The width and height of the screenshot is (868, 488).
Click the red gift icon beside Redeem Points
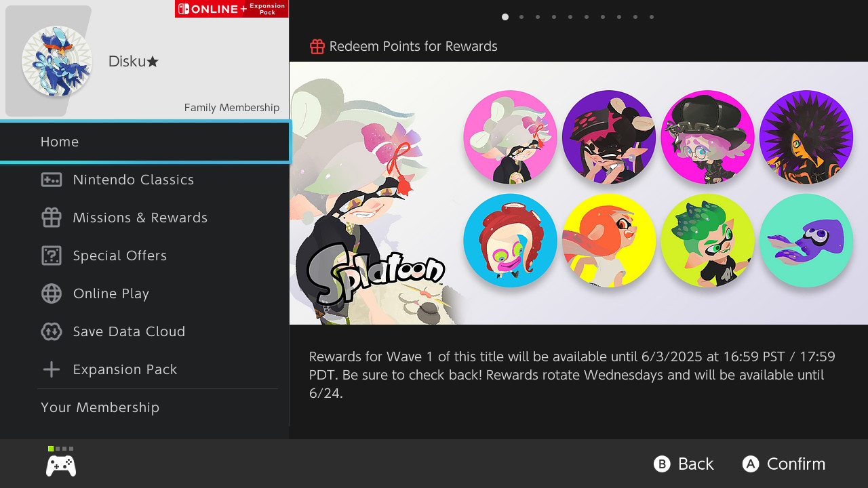point(317,47)
